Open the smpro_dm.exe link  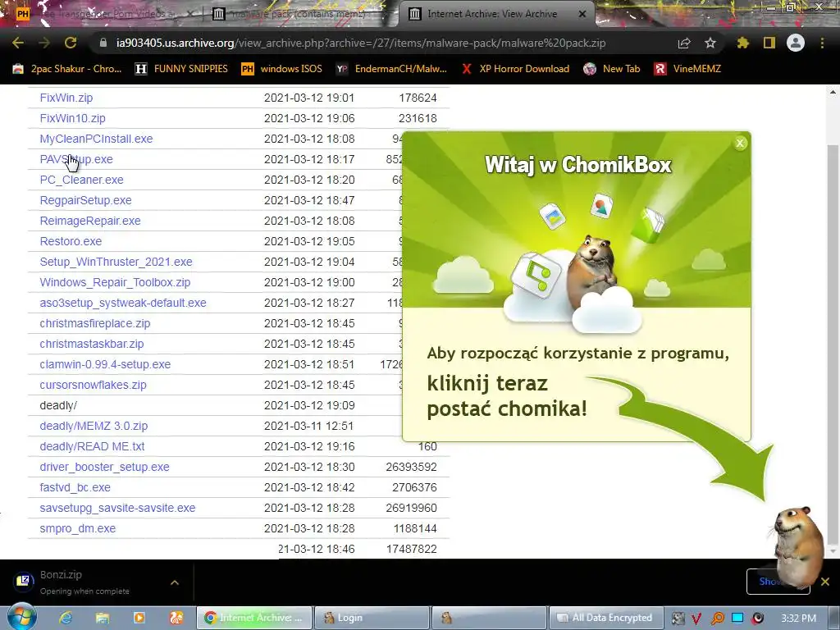pos(78,528)
